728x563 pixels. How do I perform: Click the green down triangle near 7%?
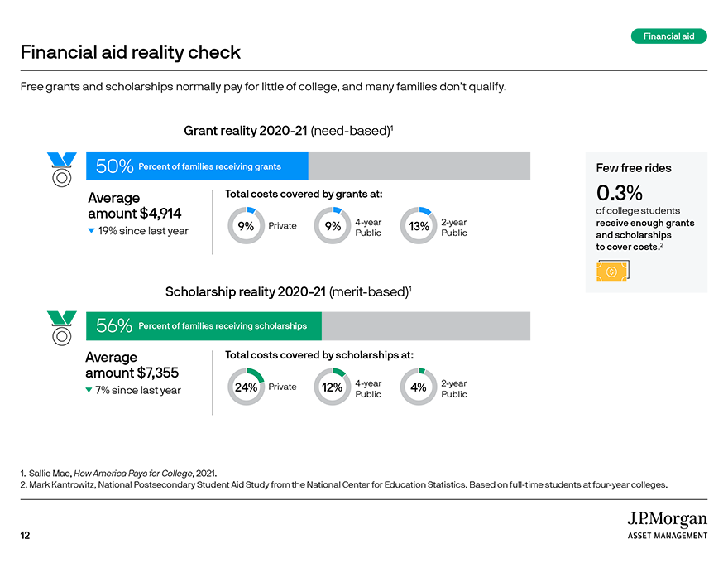(89, 390)
